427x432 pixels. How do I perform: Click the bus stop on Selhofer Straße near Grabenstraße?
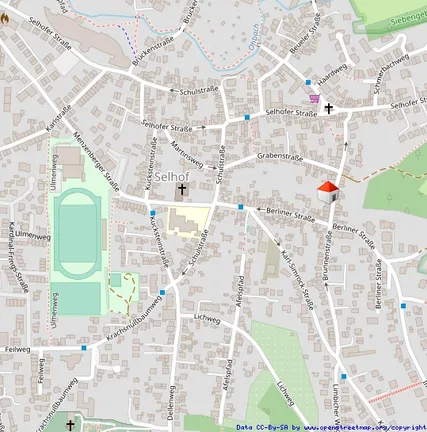(x=247, y=117)
